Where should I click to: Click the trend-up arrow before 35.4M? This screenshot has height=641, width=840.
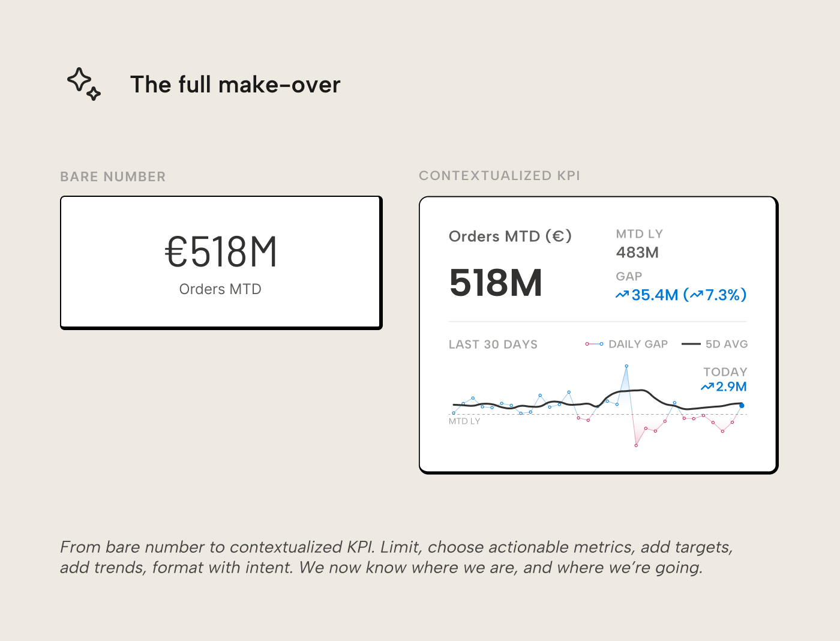pyautogui.click(x=622, y=295)
